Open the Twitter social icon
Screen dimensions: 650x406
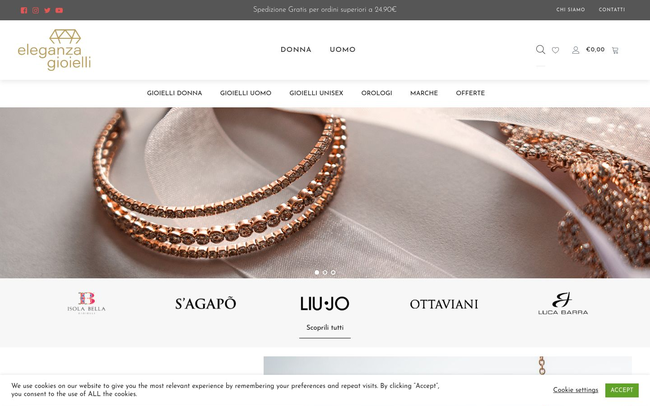click(x=47, y=10)
